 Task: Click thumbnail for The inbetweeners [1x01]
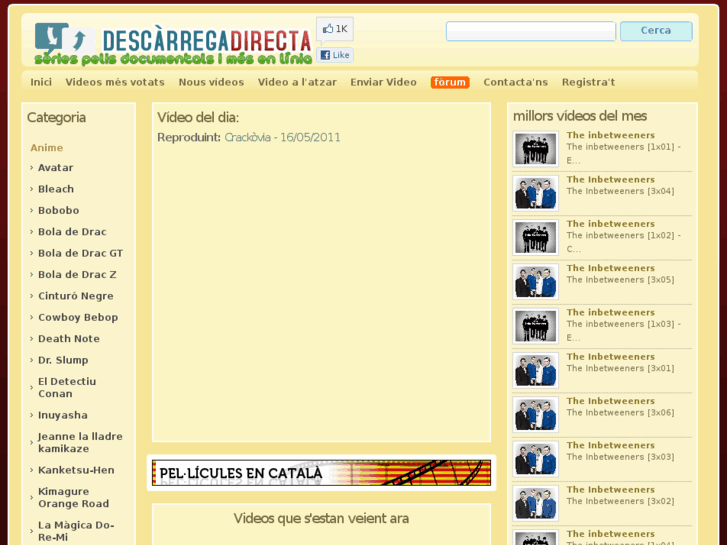pos(536,148)
